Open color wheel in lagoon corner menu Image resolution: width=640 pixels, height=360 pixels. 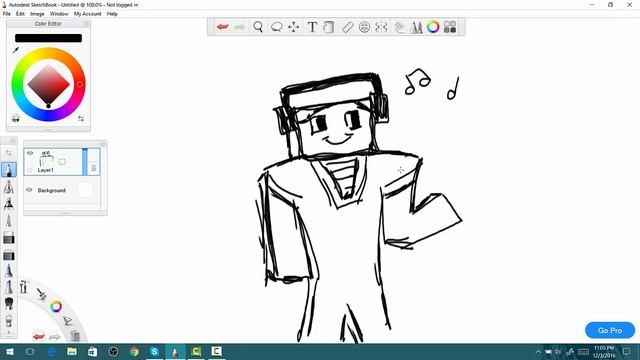point(56,306)
